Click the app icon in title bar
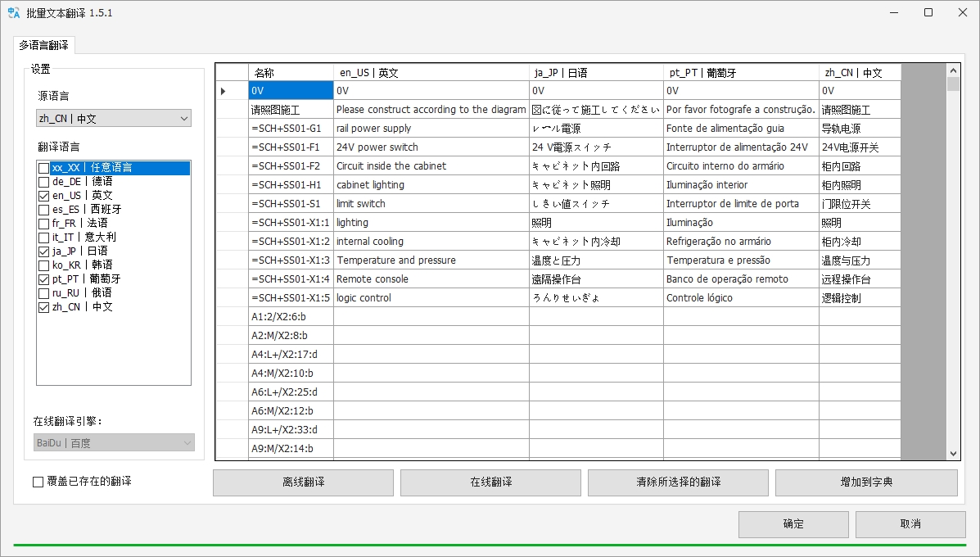The image size is (980, 557). [14, 13]
